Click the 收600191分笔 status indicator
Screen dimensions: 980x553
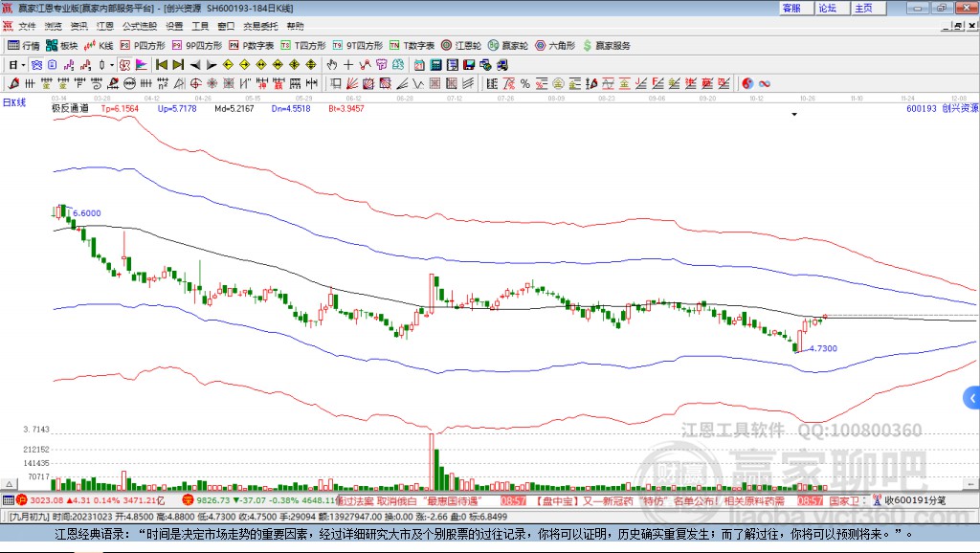tap(909, 500)
